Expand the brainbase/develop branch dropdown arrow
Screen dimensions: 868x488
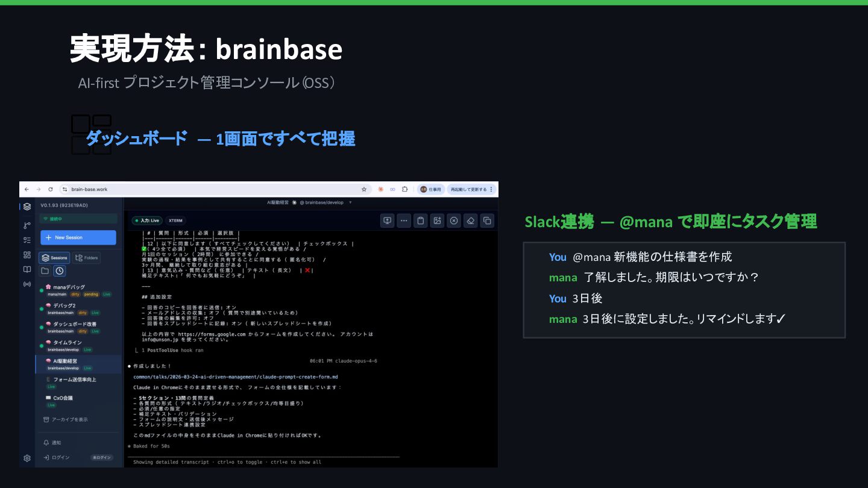tap(350, 202)
